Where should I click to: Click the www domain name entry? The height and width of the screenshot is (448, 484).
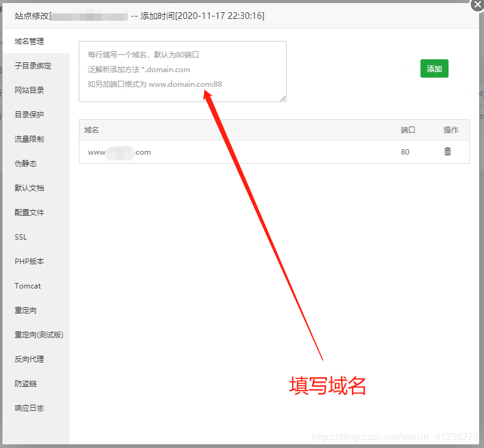click(x=119, y=152)
